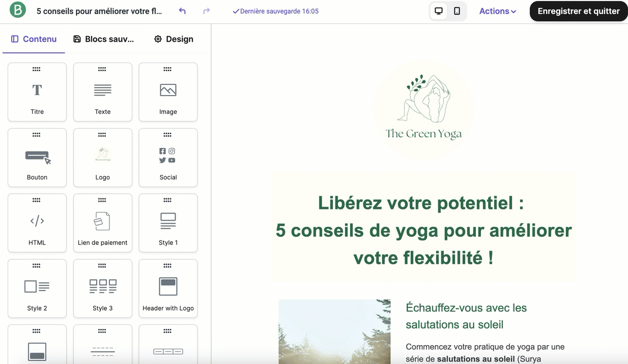Select the Social block
Viewport: 628px width, 364px height.
168,158
